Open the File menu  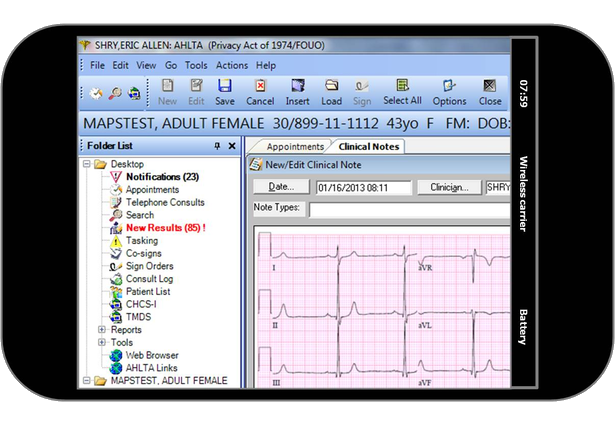pos(97,66)
